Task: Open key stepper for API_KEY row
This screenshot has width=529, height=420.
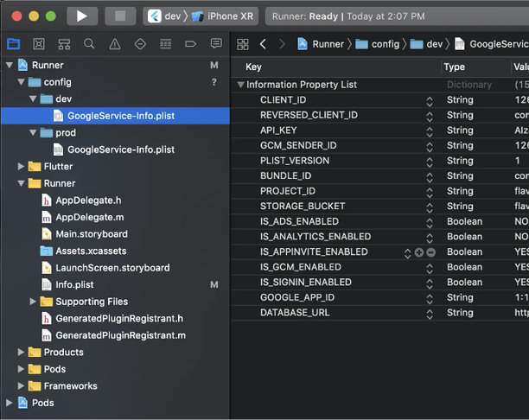Action: click(x=430, y=131)
